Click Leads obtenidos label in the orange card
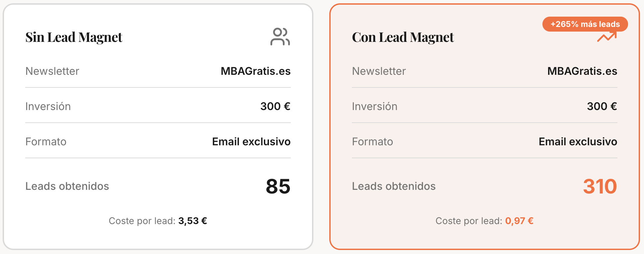The image size is (644, 254). (394, 186)
